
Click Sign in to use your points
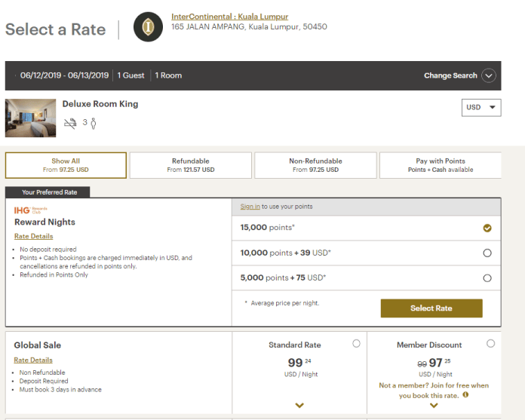tap(250, 207)
